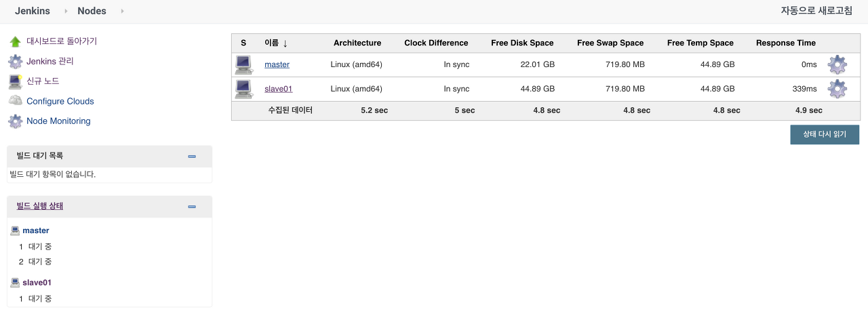Open Node Monitoring link
868x328 pixels.
(58, 121)
